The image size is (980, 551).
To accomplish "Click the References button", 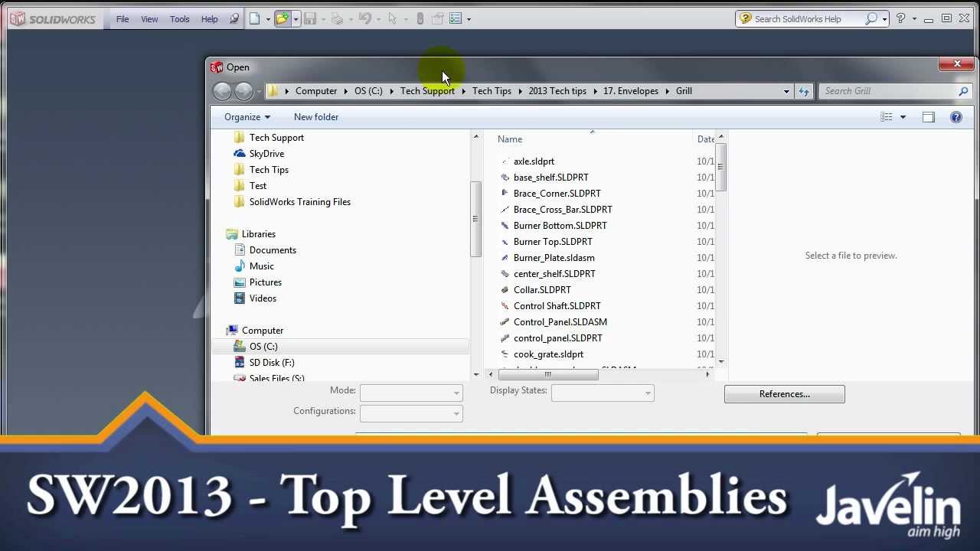I will click(784, 393).
